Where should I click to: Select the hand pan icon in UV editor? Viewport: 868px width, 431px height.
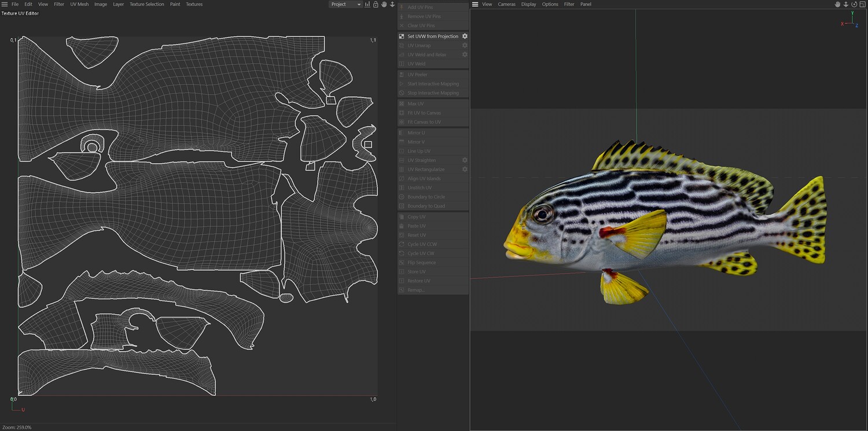(x=384, y=4)
